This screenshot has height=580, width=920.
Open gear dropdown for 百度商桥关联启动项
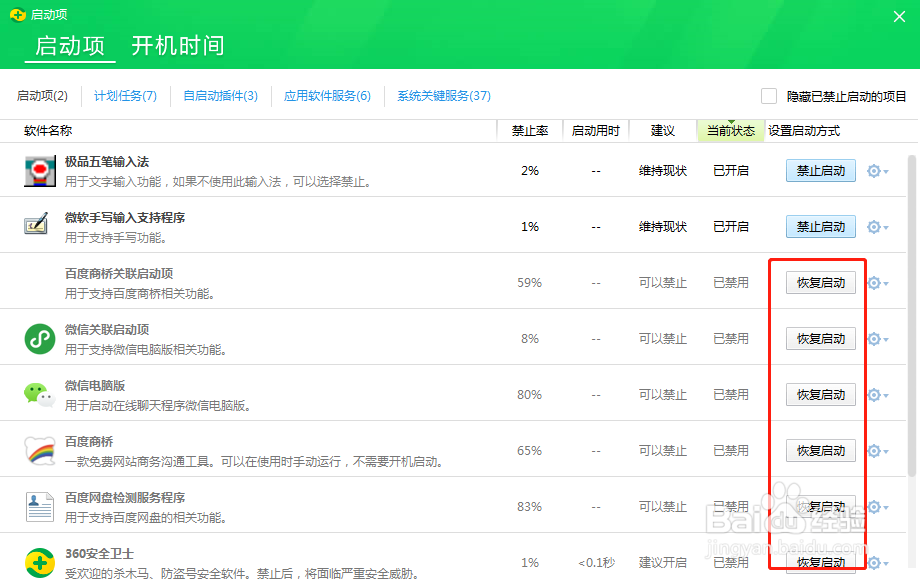878,283
